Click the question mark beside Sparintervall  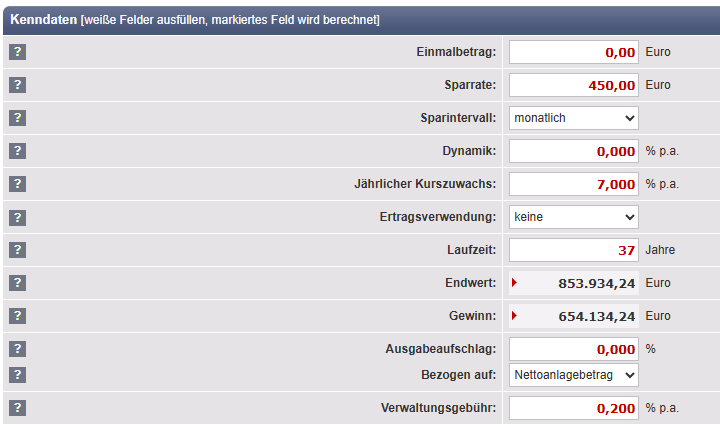[17, 118]
